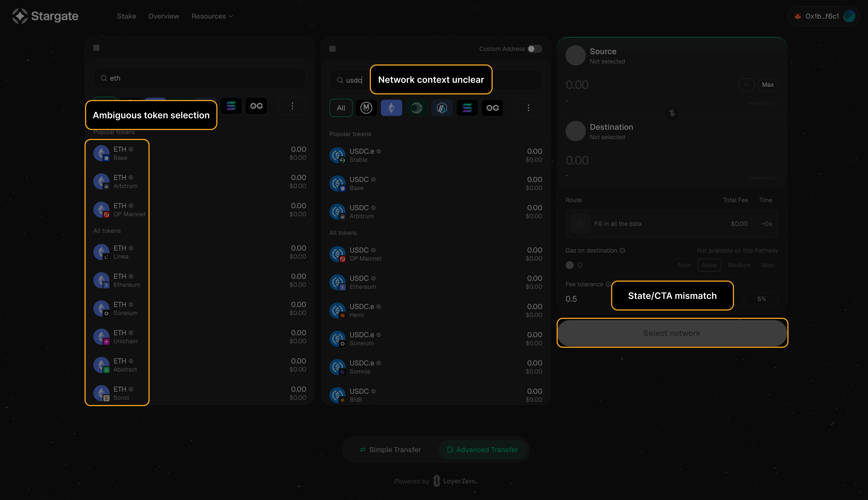Open the Stake page

(x=127, y=16)
